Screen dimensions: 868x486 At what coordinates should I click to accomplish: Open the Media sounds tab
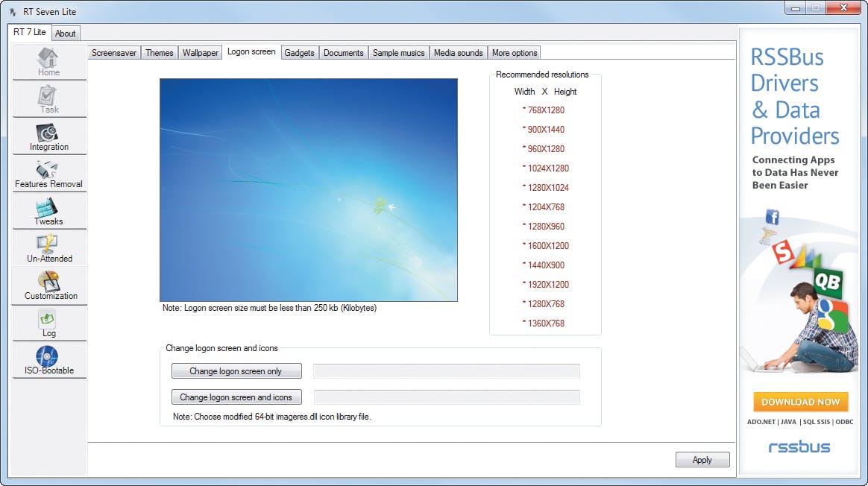459,53
